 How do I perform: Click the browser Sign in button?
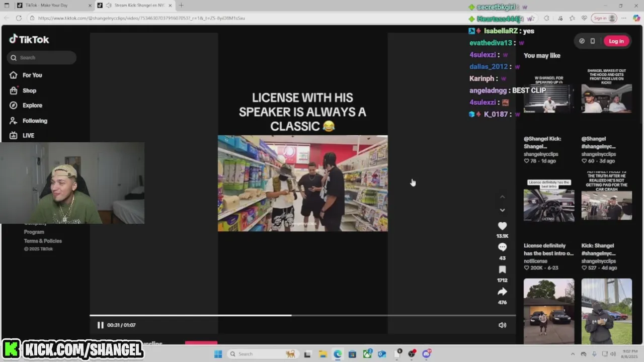[604, 18]
